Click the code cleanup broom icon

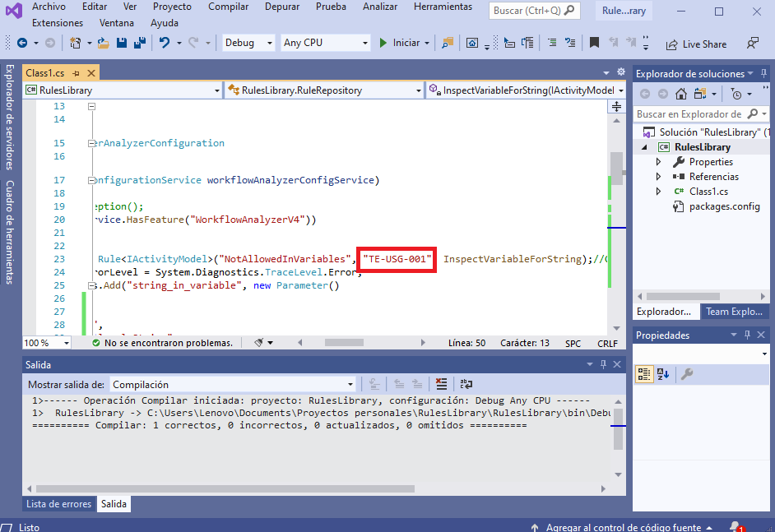259,342
